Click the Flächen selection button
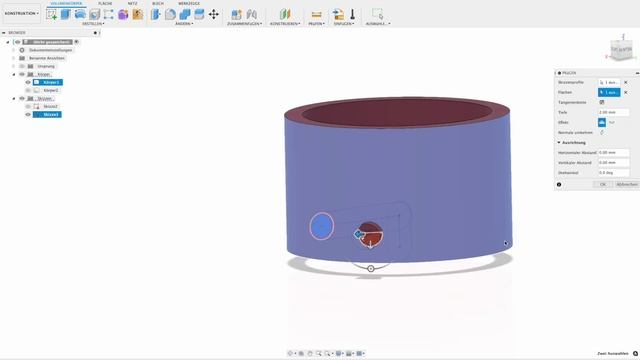Image resolution: width=640 pixels, height=360 pixels. (609, 93)
